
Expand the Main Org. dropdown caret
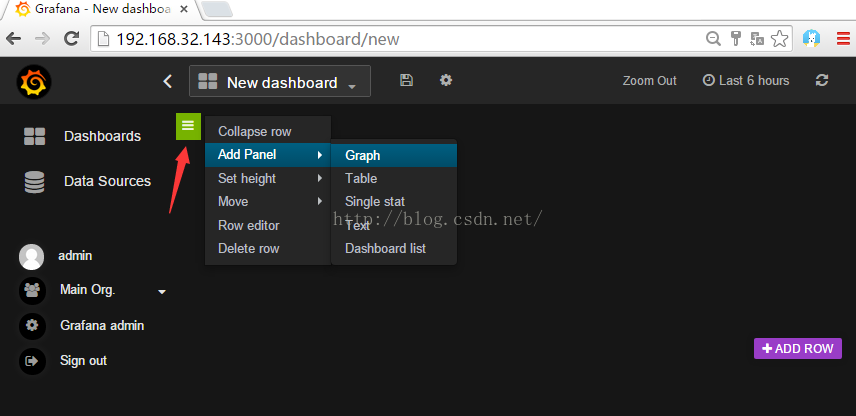(162, 292)
